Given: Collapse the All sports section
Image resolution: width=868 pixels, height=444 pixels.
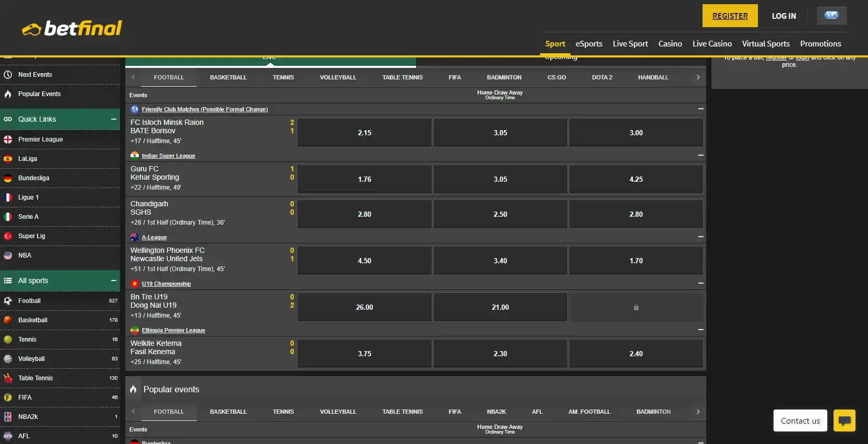Looking at the screenshot, I should 113,281.
